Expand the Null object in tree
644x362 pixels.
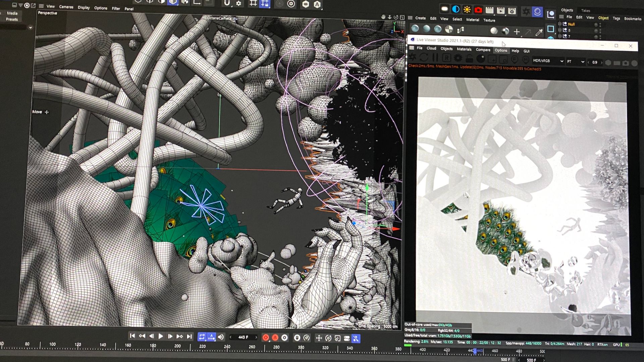pos(559,24)
